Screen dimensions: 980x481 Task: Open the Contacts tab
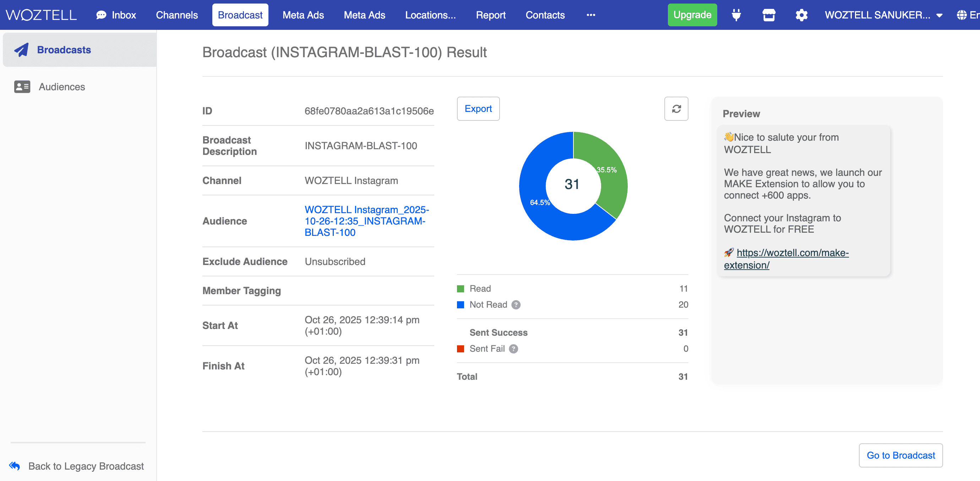click(x=545, y=15)
